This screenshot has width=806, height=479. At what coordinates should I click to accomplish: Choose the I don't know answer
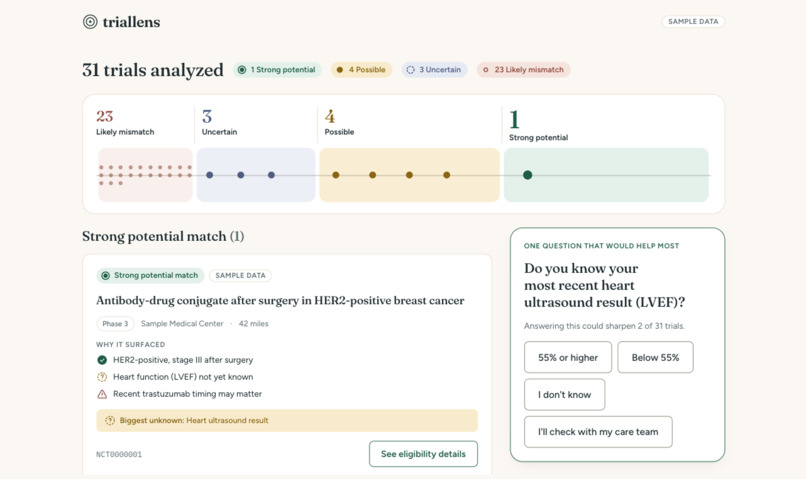coord(564,395)
